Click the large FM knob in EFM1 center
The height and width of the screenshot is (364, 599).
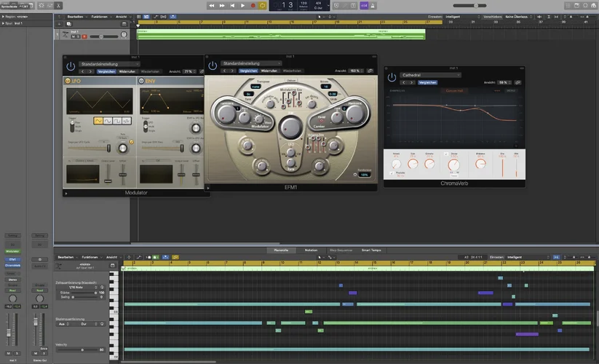pos(290,128)
